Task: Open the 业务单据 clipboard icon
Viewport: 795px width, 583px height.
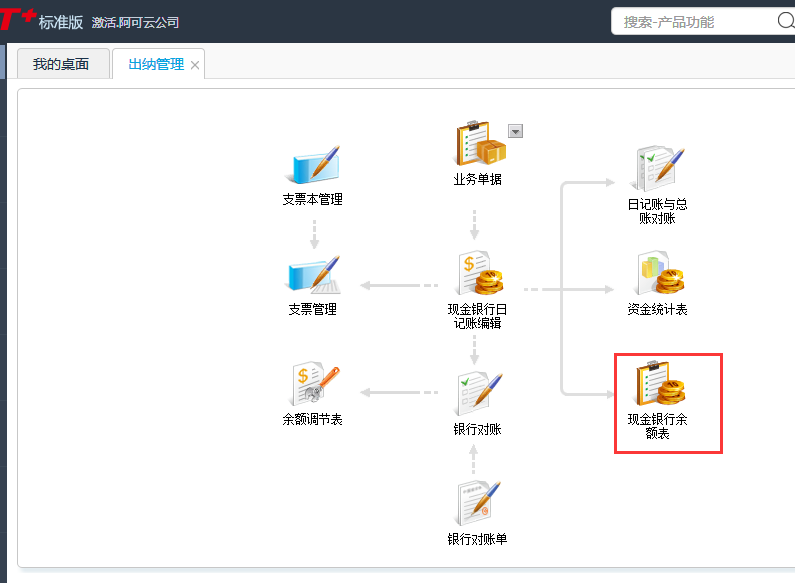Action: (x=478, y=143)
